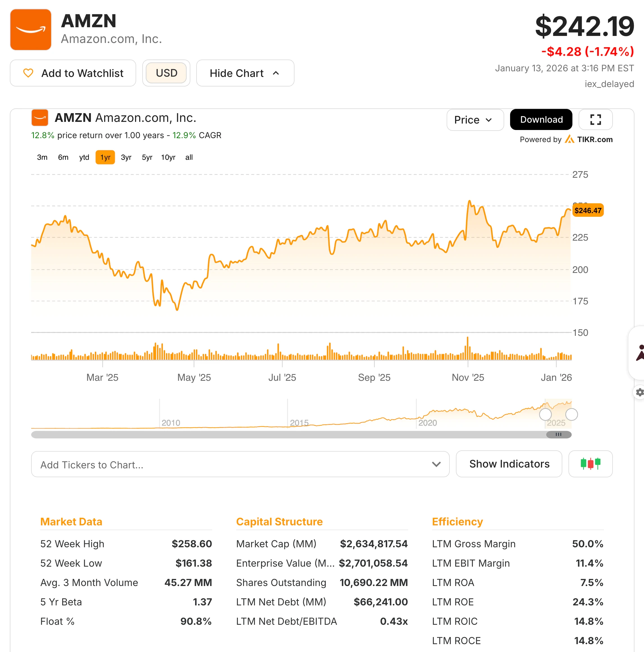Image resolution: width=644 pixels, height=652 pixels.
Task: Click the Download button
Action: (540, 119)
